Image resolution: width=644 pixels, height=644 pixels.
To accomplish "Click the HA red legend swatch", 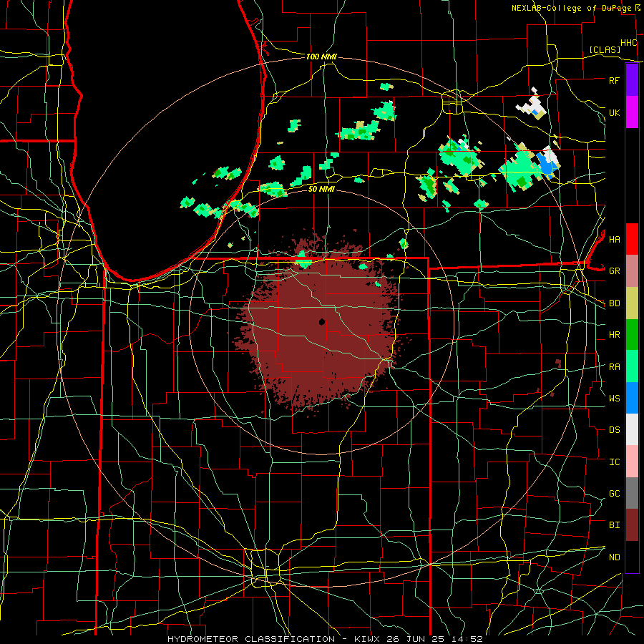I will click(x=632, y=239).
